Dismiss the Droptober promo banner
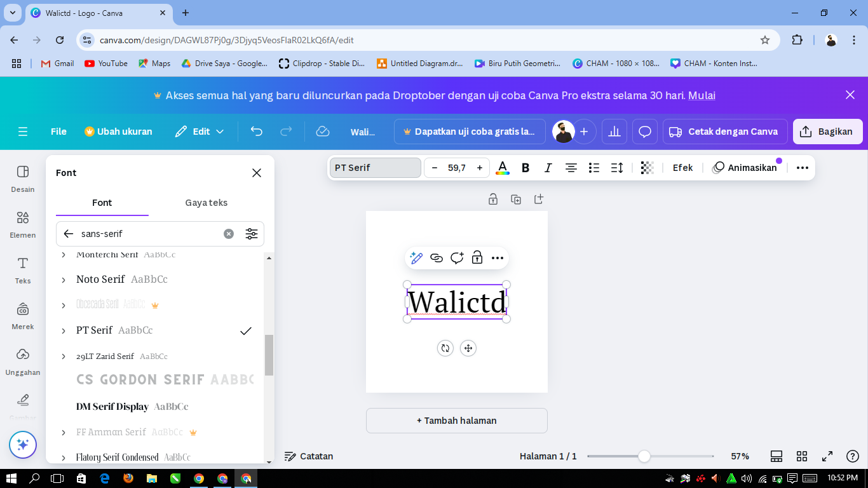The width and height of the screenshot is (868, 488). click(x=850, y=95)
